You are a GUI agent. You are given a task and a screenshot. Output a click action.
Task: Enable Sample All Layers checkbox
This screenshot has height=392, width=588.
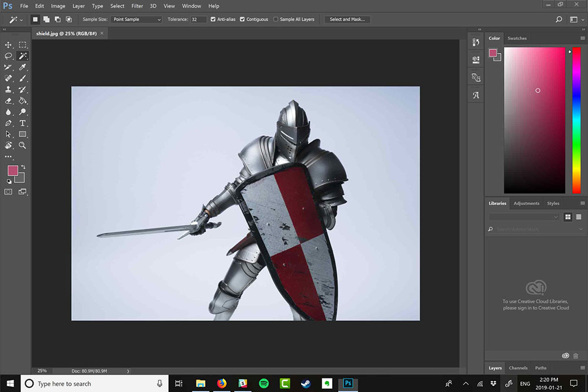tap(276, 19)
